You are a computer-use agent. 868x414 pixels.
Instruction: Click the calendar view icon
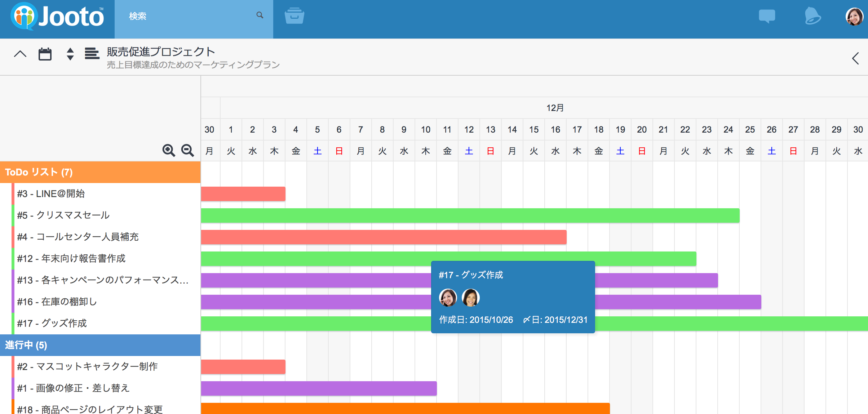point(45,54)
